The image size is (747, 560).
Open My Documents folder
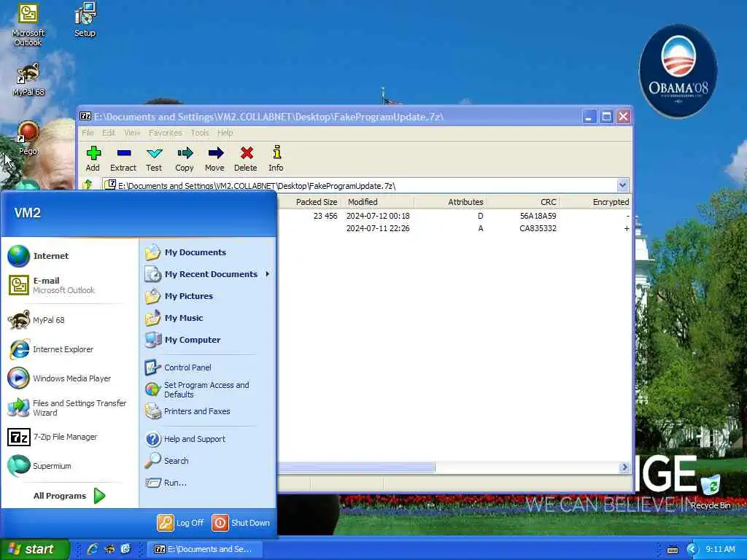click(x=207, y=252)
